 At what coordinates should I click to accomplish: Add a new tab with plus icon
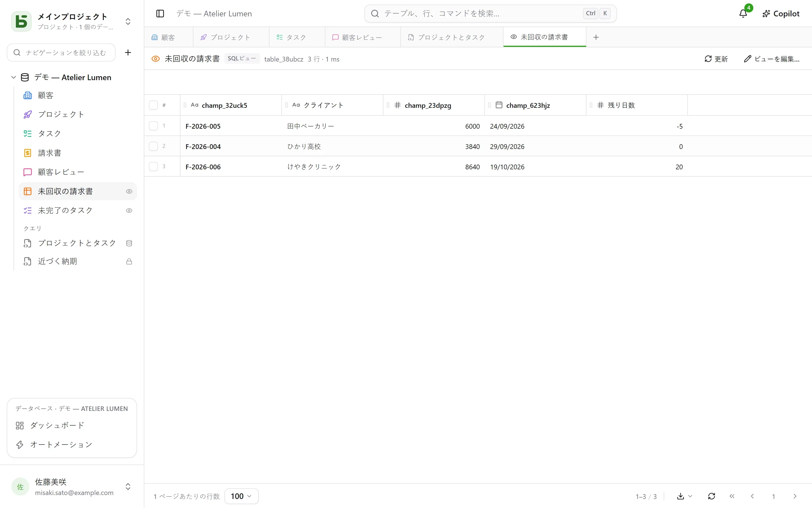point(596,37)
